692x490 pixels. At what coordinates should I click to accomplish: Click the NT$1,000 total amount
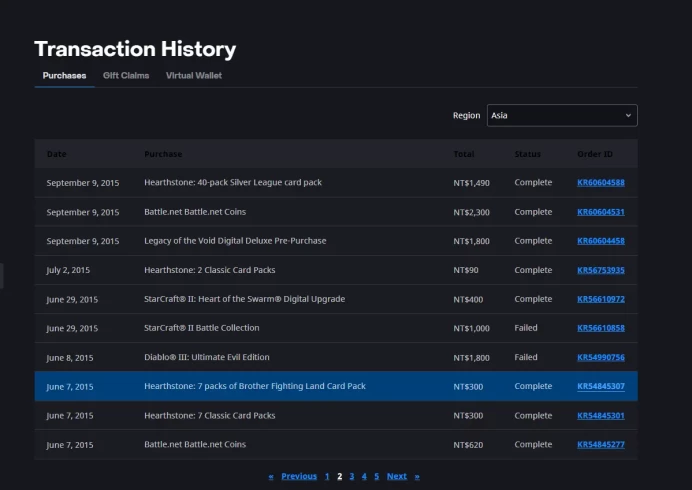point(471,328)
